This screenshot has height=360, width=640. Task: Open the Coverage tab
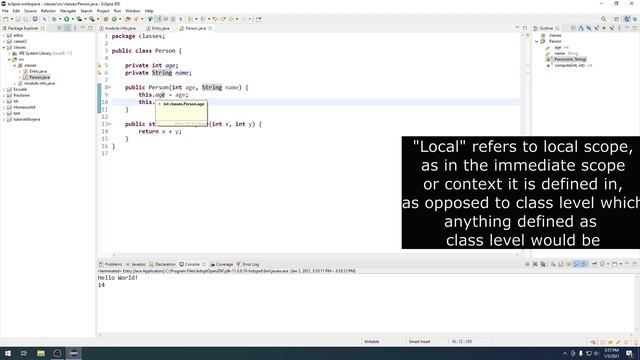tap(222, 264)
